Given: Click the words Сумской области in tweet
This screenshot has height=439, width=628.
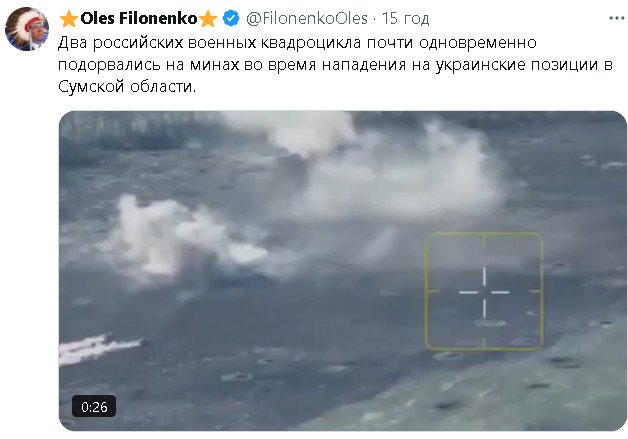Looking at the screenshot, I should click(x=127, y=87).
